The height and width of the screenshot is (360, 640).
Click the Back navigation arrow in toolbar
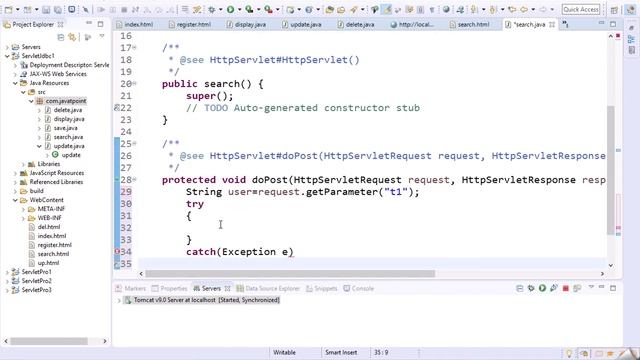coord(524,9)
